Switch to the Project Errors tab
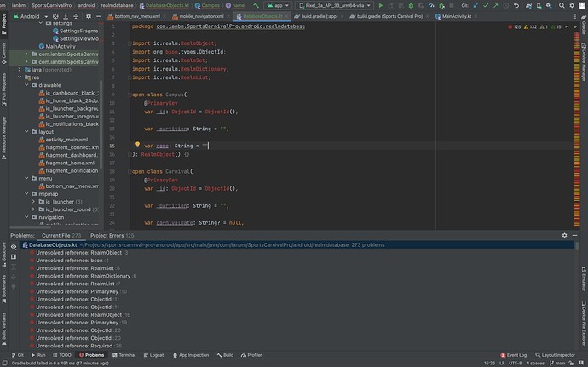This screenshot has width=588, height=367. [107, 234]
